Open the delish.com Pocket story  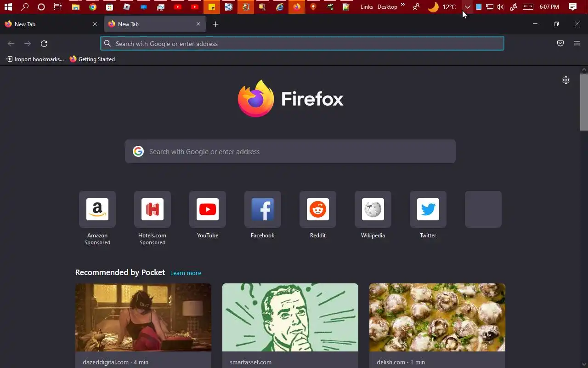437,325
